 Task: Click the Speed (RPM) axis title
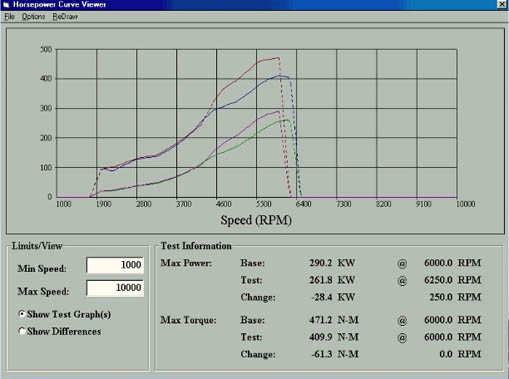point(256,220)
